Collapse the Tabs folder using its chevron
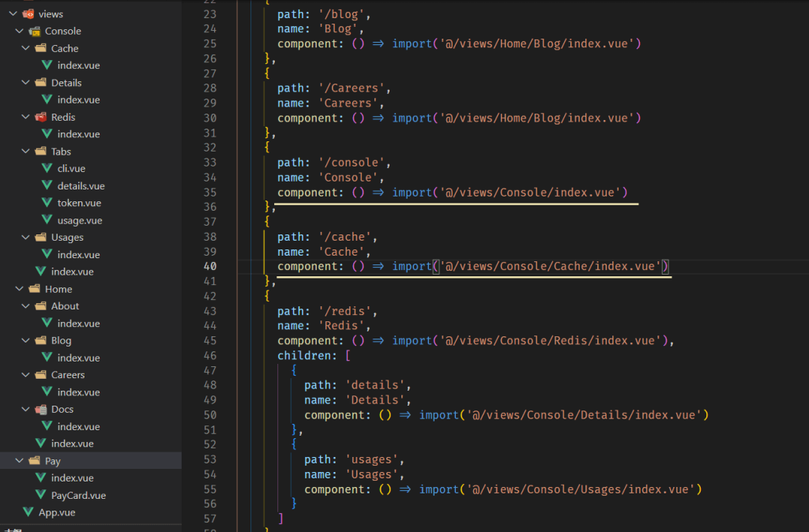Viewport: 809px width, 532px height. [25, 152]
